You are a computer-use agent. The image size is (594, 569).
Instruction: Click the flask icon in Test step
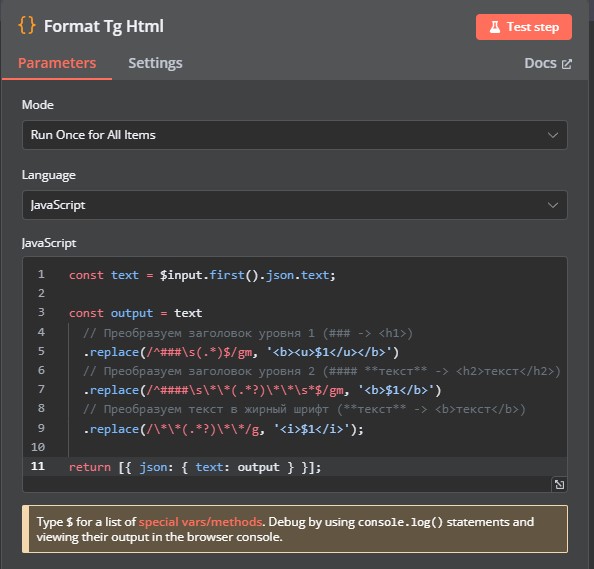(x=495, y=27)
